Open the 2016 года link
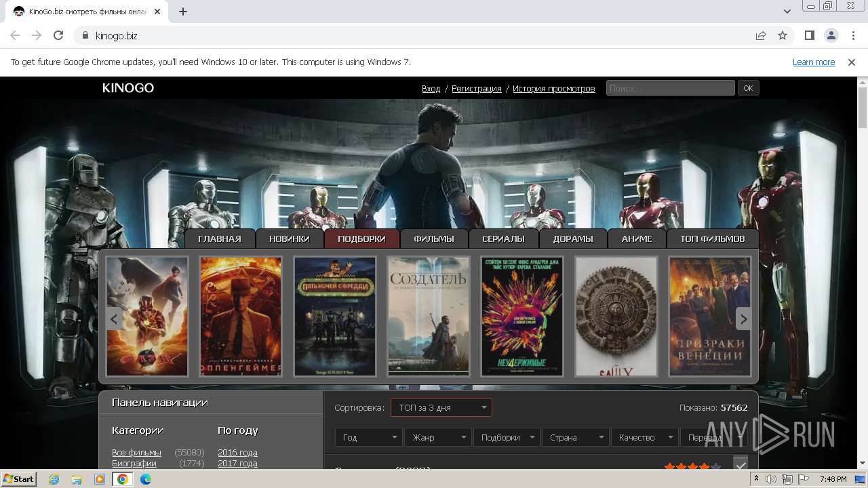Viewport: 868px width, 488px height. click(237, 452)
